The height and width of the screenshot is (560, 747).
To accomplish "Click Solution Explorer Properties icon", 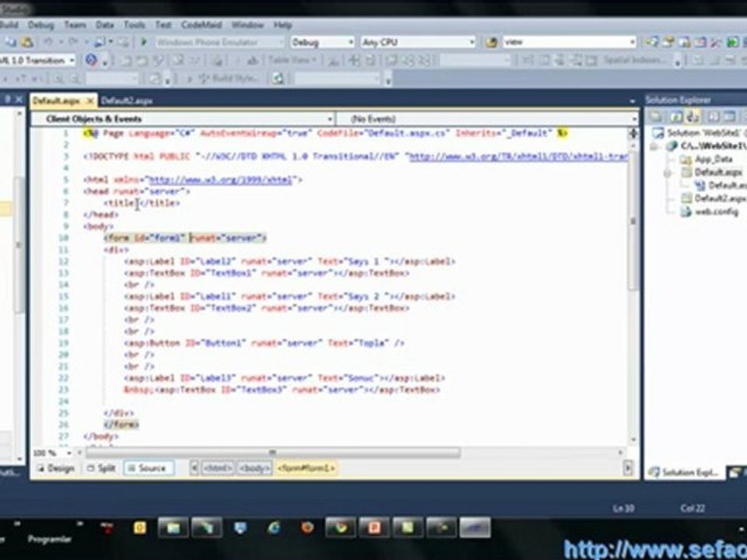I will 657,117.
